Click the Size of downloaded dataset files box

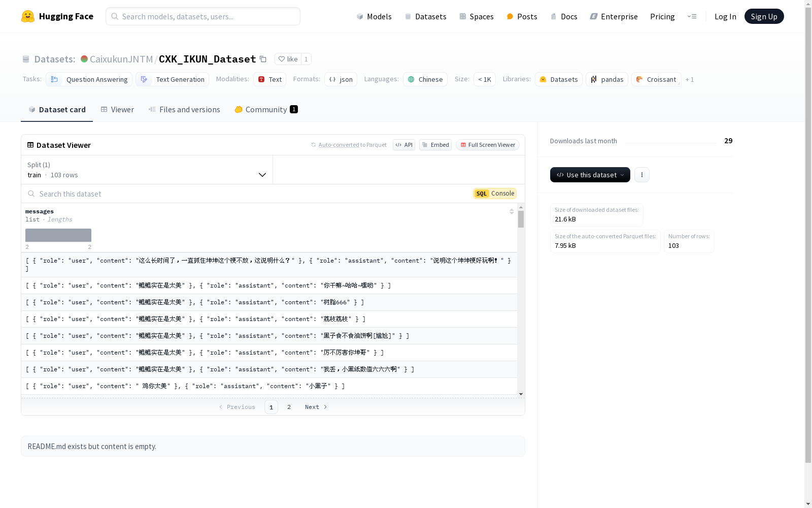click(597, 215)
